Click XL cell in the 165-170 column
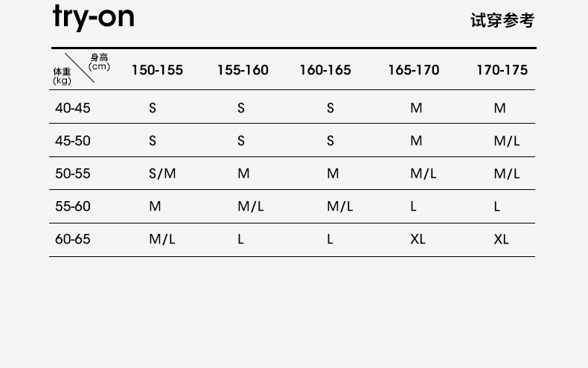The height and width of the screenshot is (368, 588). click(x=418, y=239)
